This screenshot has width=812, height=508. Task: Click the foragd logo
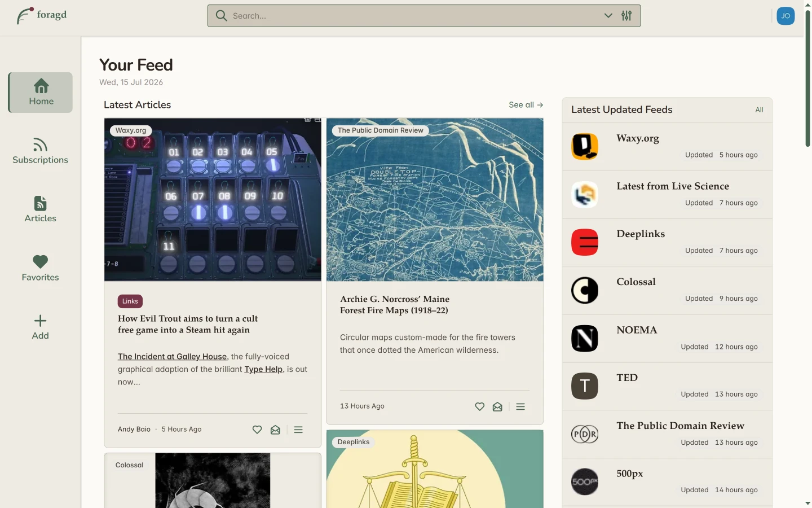[42, 15]
